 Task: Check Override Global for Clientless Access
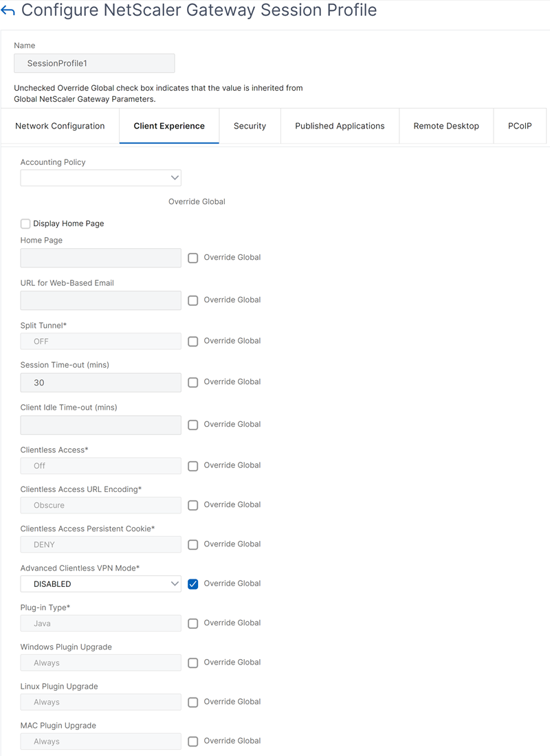(x=193, y=466)
